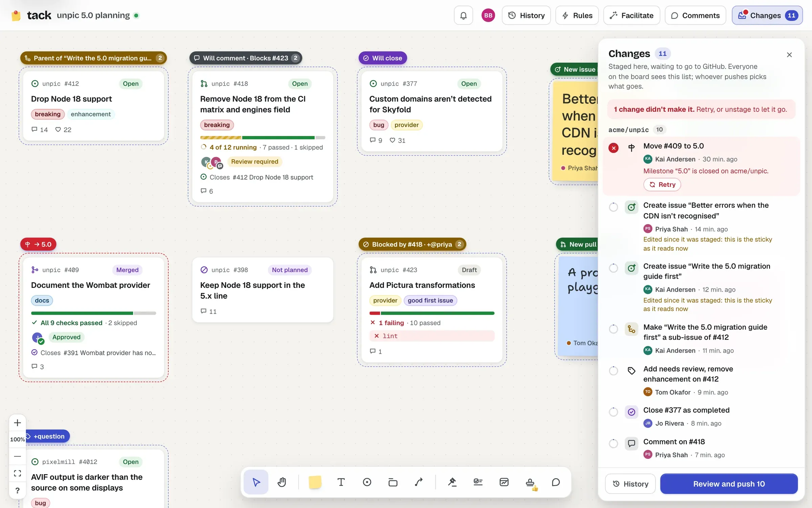
Task: Open the Drop Node 18 support card
Action: (93, 106)
